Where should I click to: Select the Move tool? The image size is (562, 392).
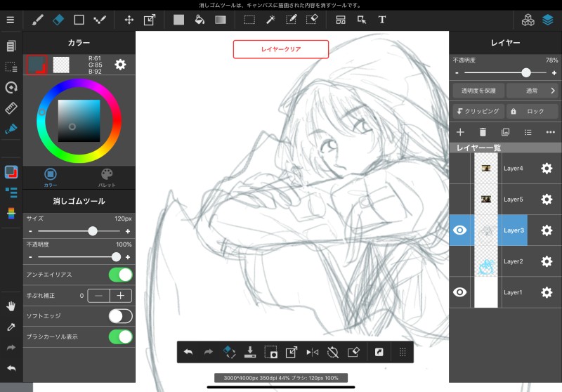tap(129, 20)
